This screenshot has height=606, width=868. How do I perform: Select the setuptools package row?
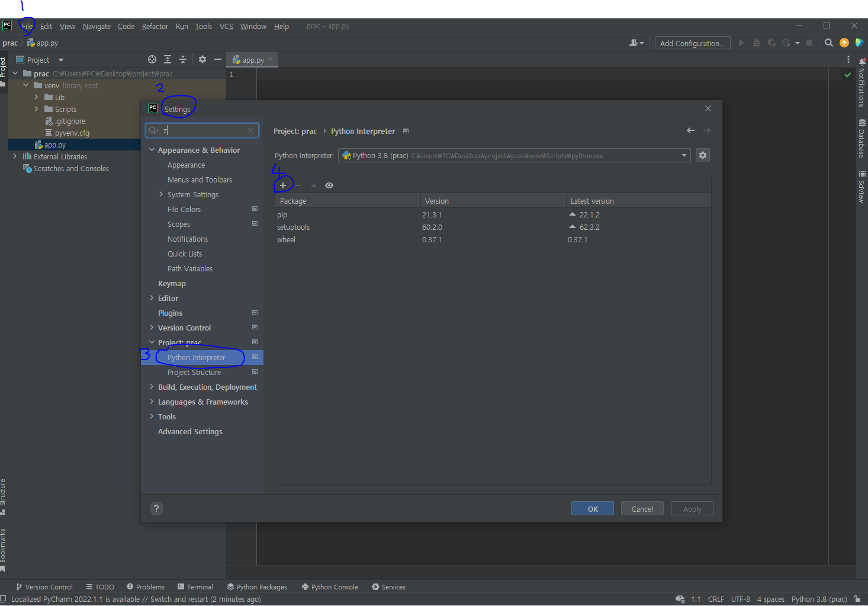click(x=493, y=227)
